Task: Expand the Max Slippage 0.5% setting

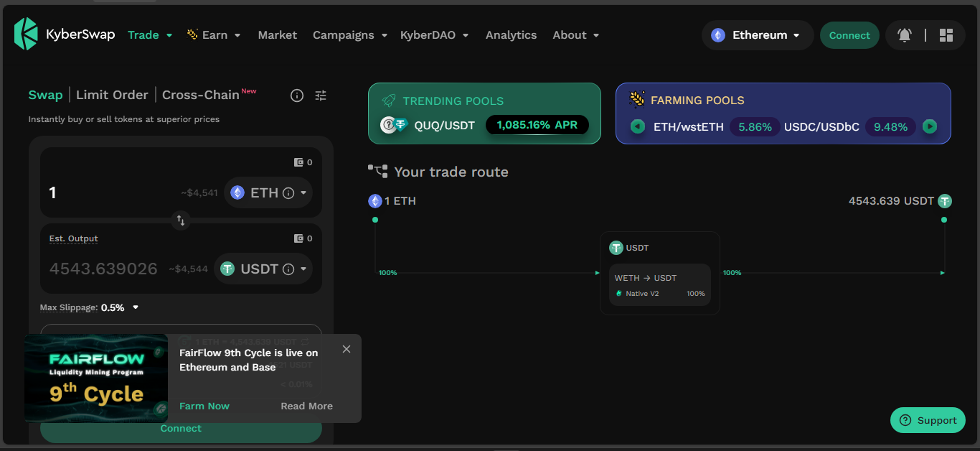Action: (136, 307)
